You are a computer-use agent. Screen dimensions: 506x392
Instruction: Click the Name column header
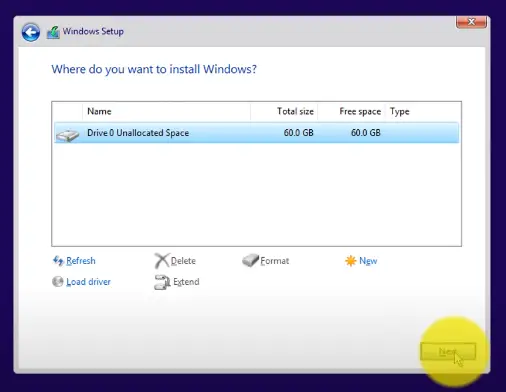166,111
